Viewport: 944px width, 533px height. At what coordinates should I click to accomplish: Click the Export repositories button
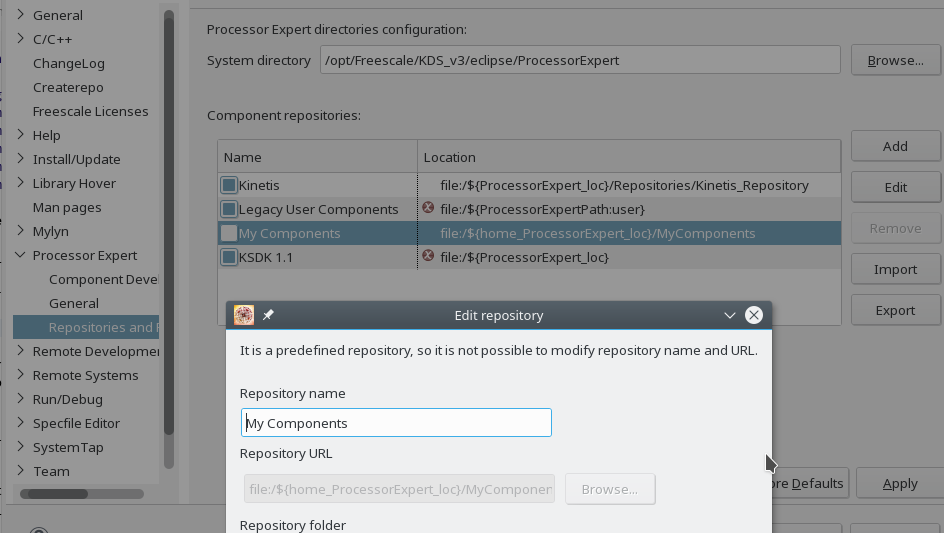(x=895, y=310)
